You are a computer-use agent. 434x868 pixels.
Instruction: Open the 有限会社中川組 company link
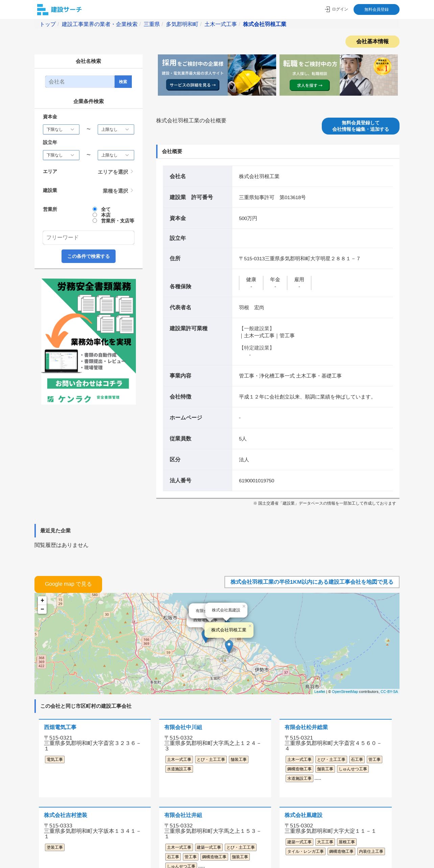point(183,727)
